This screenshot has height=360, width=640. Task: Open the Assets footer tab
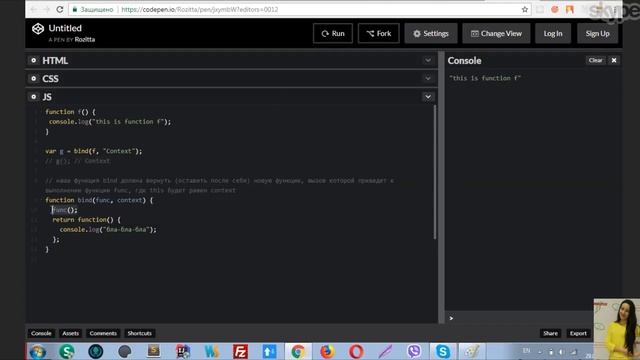coord(70,333)
